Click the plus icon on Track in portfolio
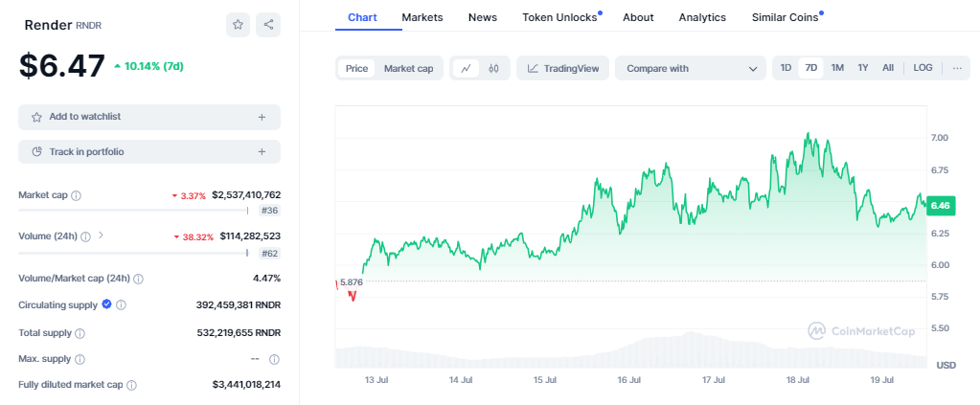Viewport: 980px width, 405px height. coord(262,152)
